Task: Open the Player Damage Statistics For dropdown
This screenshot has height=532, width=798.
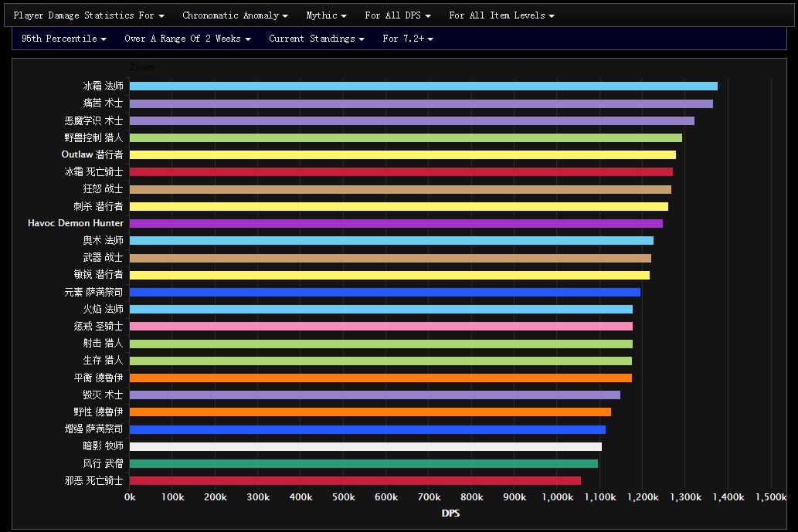Action: coord(89,15)
